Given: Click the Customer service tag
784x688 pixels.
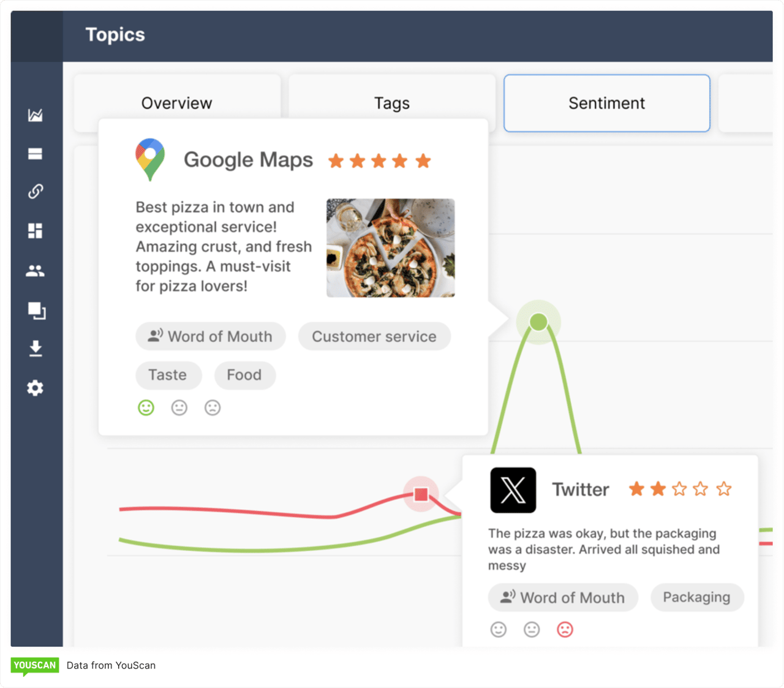Looking at the screenshot, I should [x=374, y=336].
